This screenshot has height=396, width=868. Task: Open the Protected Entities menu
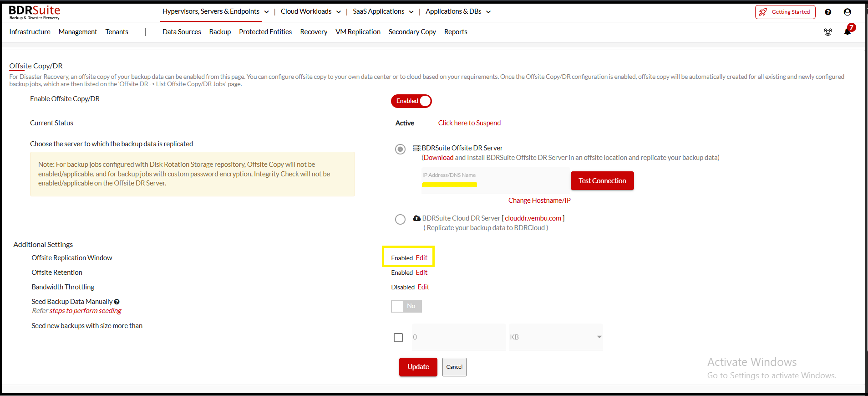pos(265,32)
